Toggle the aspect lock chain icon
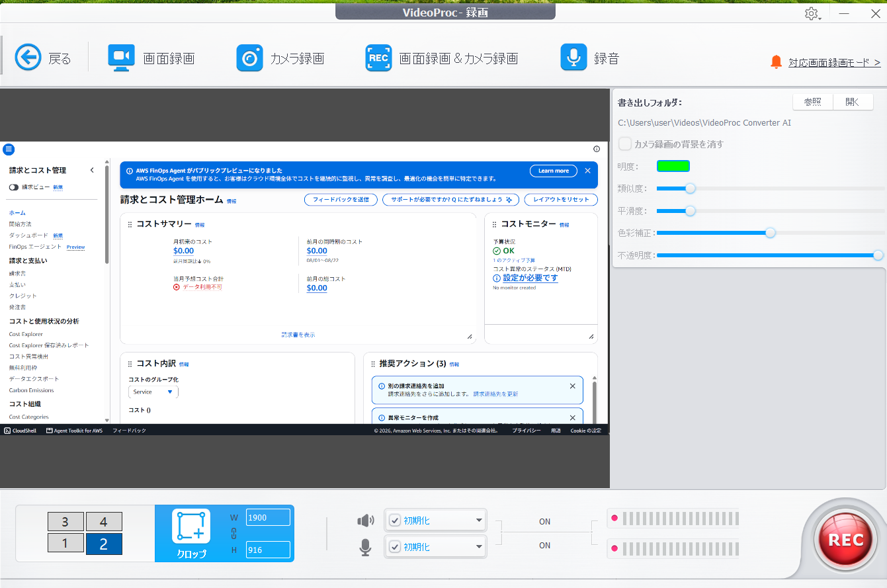This screenshot has height=588, width=887. click(233, 533)
